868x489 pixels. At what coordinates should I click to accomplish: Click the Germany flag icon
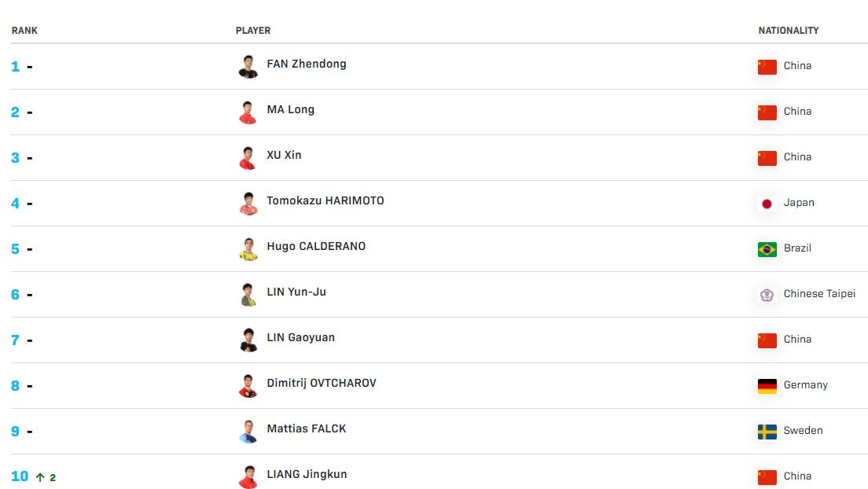[767, 386]
